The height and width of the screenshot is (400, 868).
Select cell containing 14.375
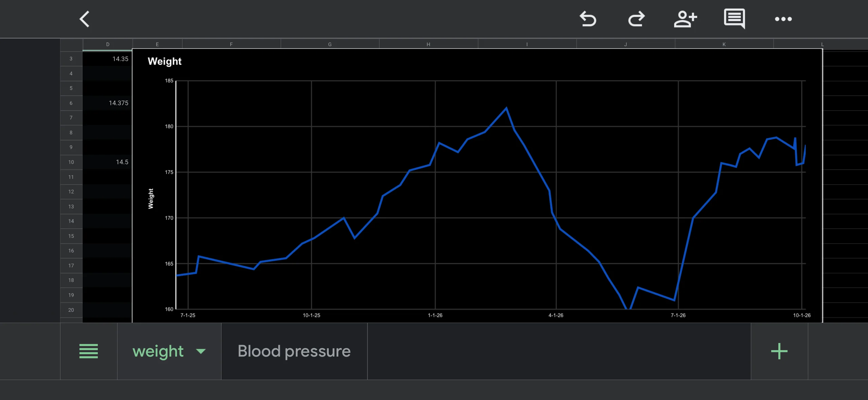click(x=107, y=103)
